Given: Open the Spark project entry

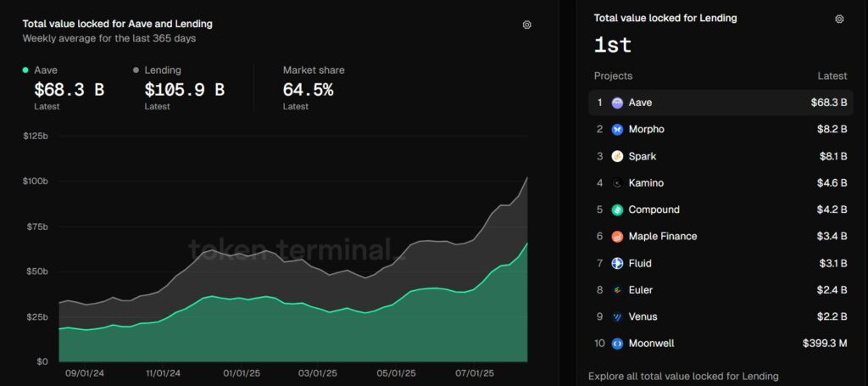Looking at the screenshot, I should click(x=721, y=156).
